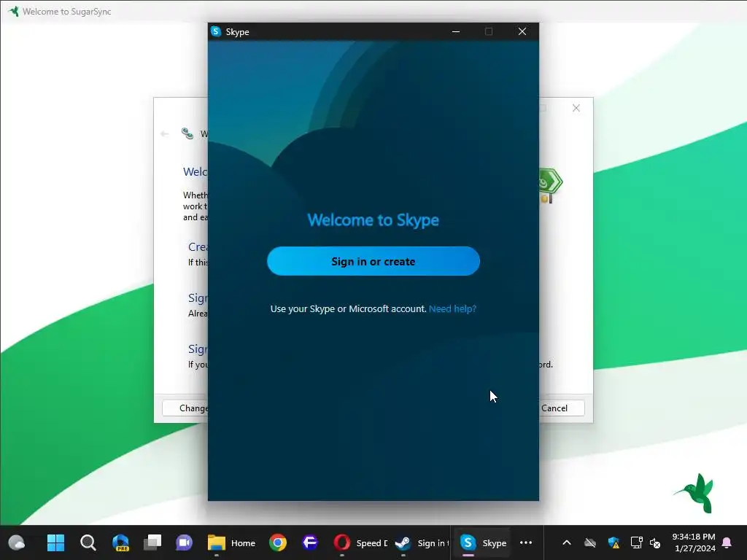This screenshot has width=747, height=560.
Task: Open the notifications bell icon
Action: click(727, 542)
